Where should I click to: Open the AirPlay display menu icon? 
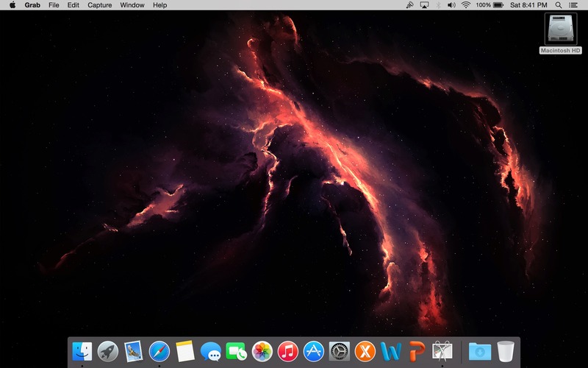(424, 5)
